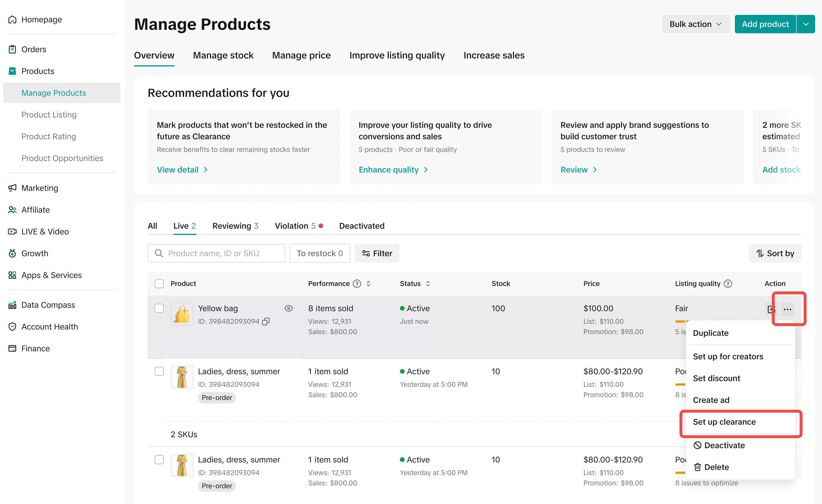Click Yellow bag listing quality progress bar
The height and width of the screenshot is (504, 822).
click(681, 321)
